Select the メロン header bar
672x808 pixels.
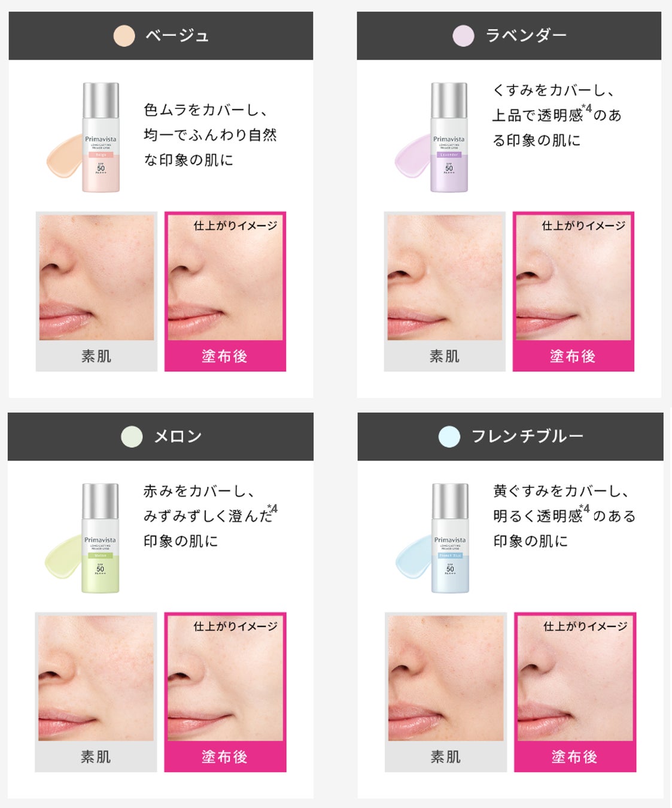pyautogui.click(x=160, y=436)
